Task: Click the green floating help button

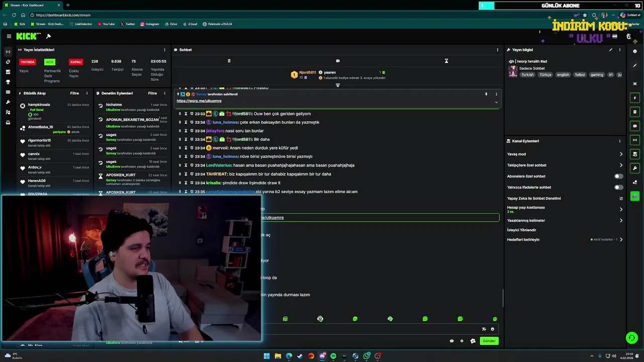Action: [x=631, y=338]
